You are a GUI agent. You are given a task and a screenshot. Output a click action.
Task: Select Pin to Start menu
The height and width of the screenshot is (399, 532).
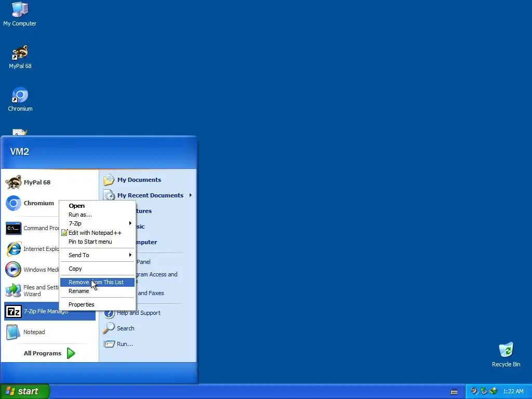coord(97,242)
